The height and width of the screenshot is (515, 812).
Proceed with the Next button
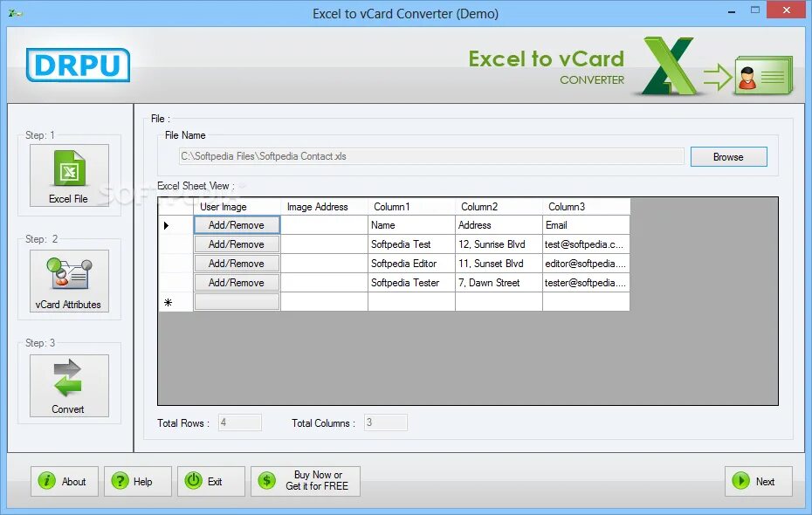pyautogui.click(x=758, y=481)
